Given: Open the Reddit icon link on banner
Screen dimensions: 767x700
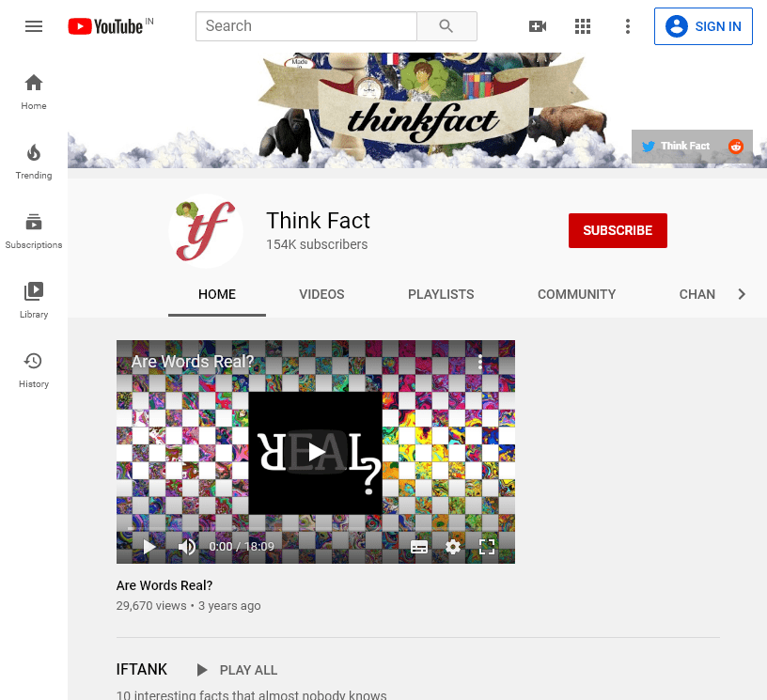Looking at the screenshot, I should pos(736,147).
